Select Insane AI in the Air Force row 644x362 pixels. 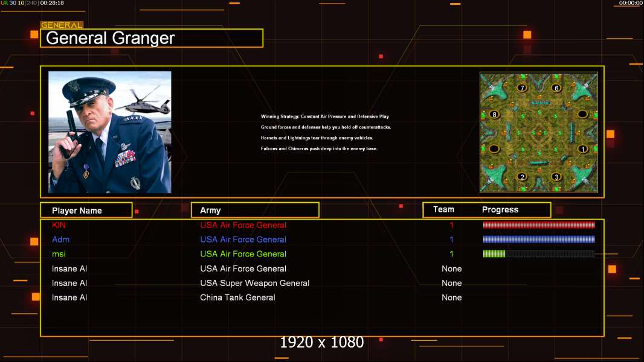(69, 268)
